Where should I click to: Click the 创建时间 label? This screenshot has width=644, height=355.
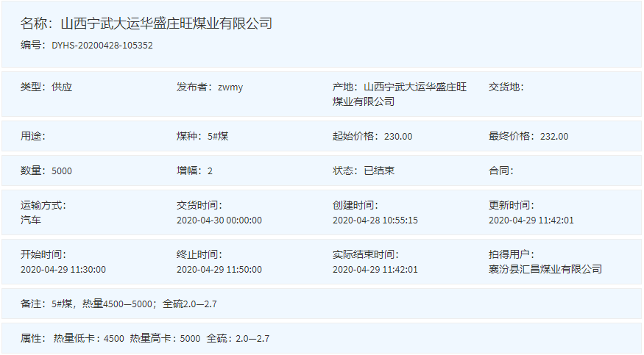click(x=355, y=205)
